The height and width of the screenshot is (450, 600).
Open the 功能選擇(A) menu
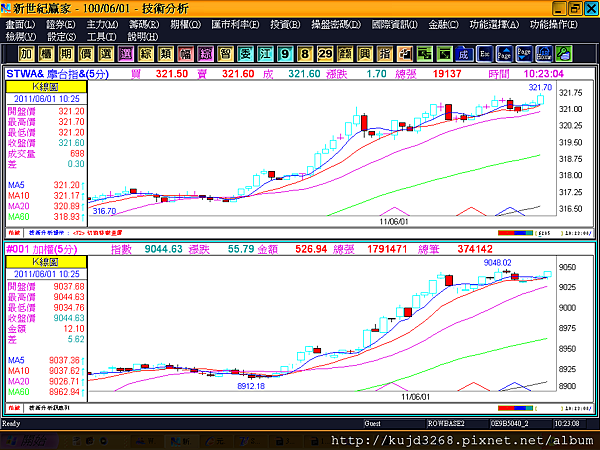pyautogui.click(x=494, y=24)
